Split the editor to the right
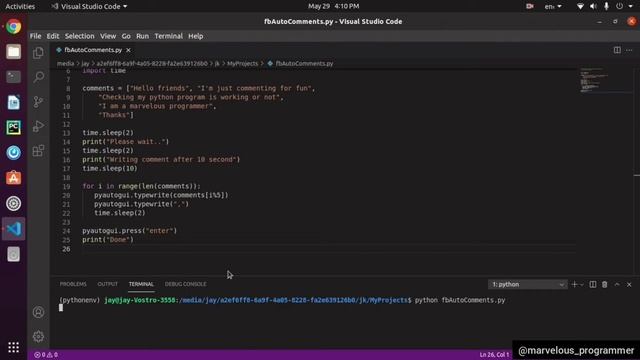Image resolution: width=640 pixels, height=360 pixels. tap(617, 50)
